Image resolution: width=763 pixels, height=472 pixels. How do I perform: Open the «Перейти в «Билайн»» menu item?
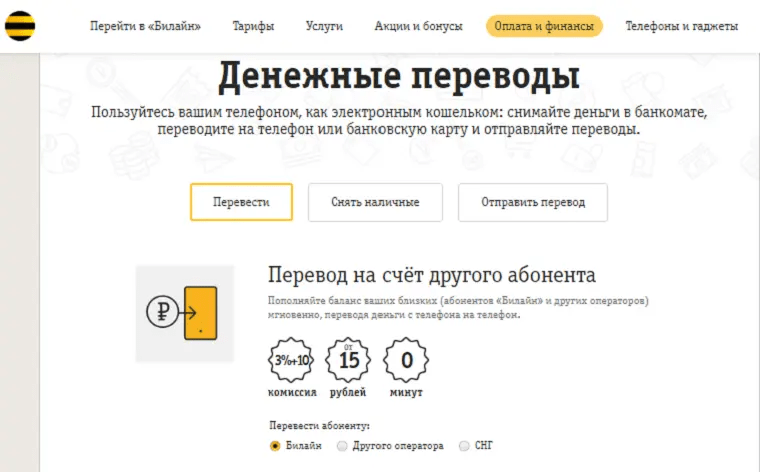point(145,26)
